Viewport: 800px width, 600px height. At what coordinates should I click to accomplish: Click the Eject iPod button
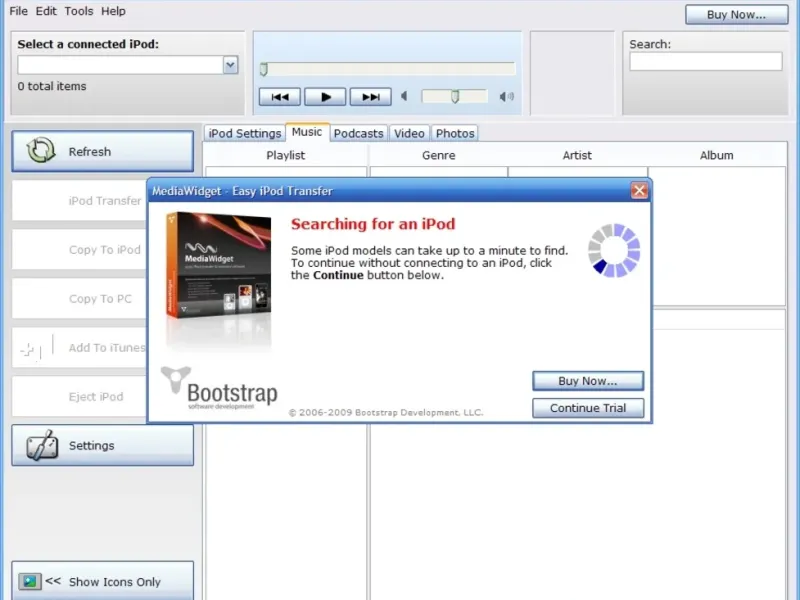(x=79, y=396)
